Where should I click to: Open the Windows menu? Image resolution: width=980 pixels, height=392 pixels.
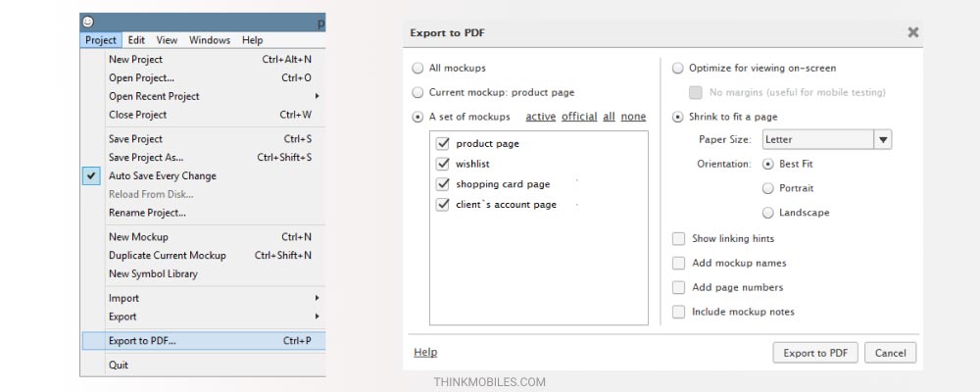click(x=210, y=40)
